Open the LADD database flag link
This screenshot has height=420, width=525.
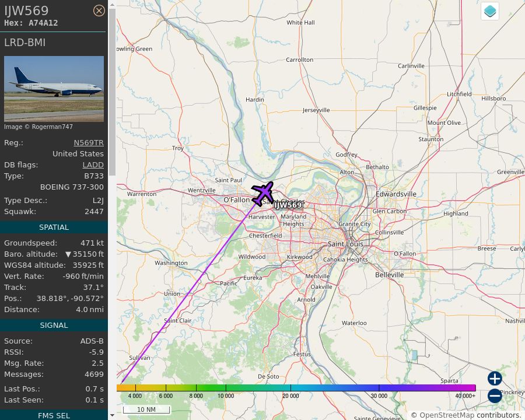pyautogui.click(x=93, y=164)
